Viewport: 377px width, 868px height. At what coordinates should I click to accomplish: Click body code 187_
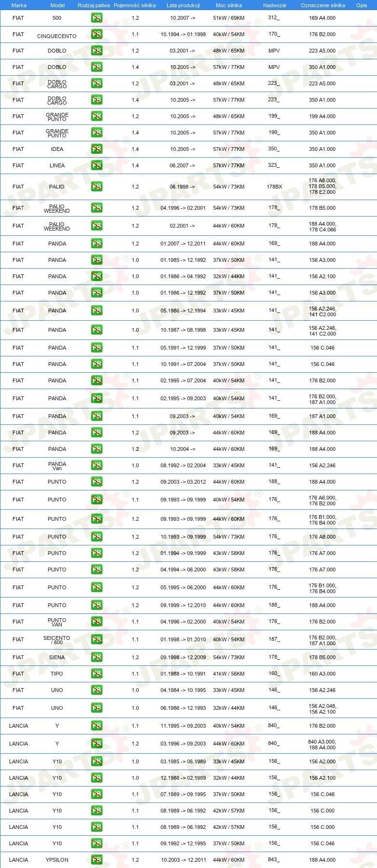point(274,639)
